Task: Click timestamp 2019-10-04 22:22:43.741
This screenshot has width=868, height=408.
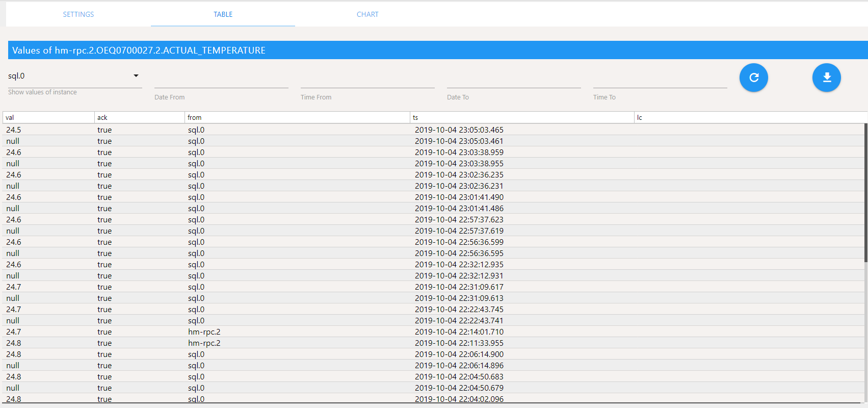Action: coord(459,321)
